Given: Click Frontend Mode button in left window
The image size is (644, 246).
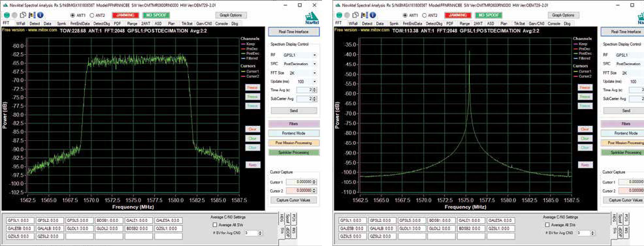Looking at the screenshot, I should (x=294, y=133).
